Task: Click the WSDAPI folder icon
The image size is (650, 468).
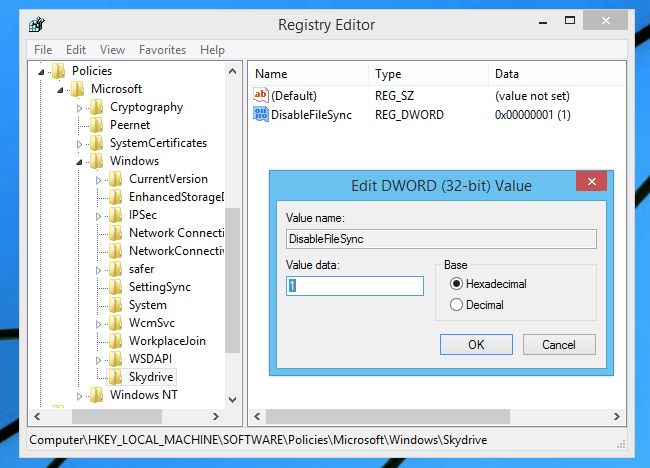Action: pos(116,359)
